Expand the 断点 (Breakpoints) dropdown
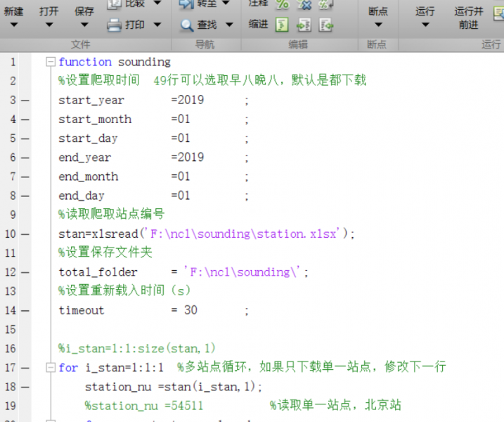 click(377, 25)
